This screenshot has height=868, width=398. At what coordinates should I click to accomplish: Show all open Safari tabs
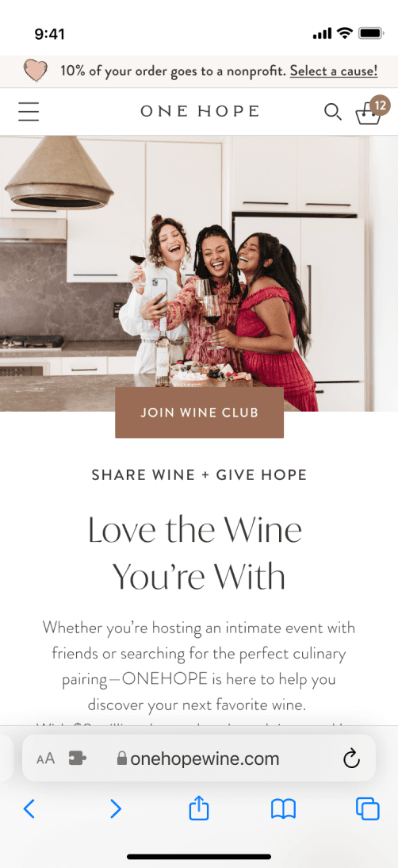368,809
